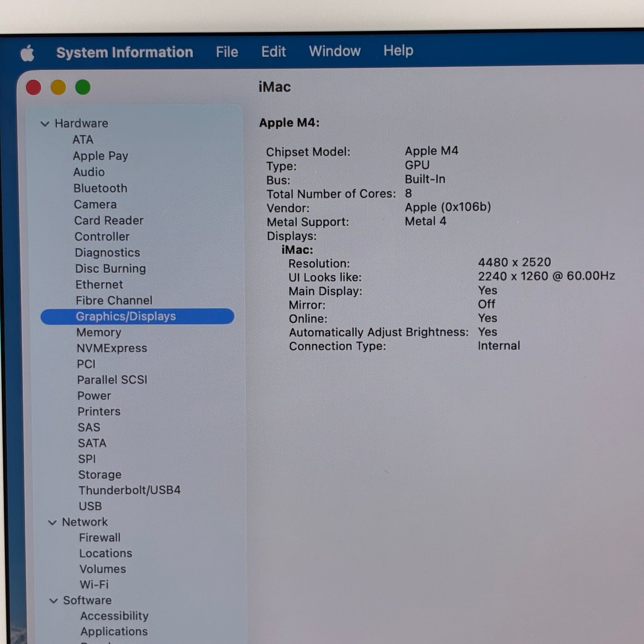The width and height of the screenshot is (644, 644).
Task: Minimize window with yellow button
Action: [x=58, y=87]
